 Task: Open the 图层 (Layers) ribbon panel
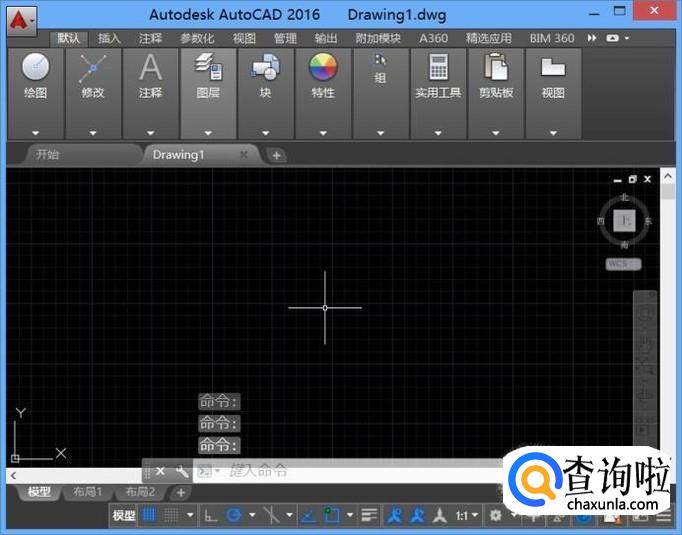[x=208, y=93]
